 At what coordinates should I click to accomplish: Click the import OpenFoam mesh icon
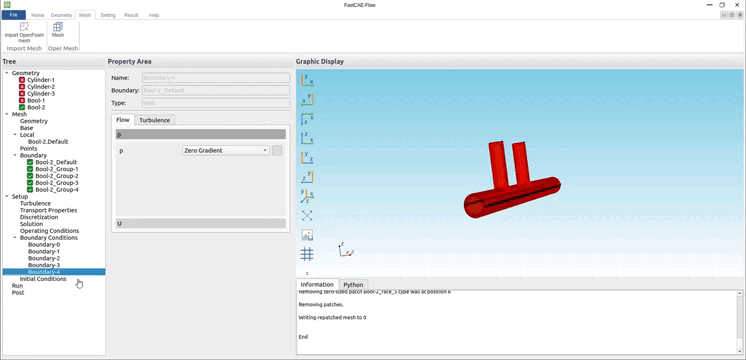[x=24, y=27]
